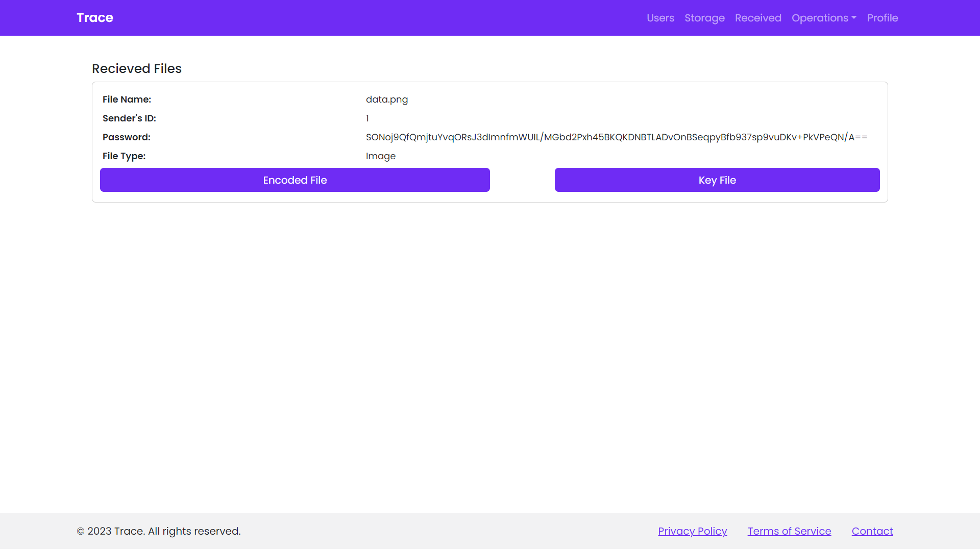Screen dimensions: 980x551
Task: Click the Contact footer link
Action: 872,531
